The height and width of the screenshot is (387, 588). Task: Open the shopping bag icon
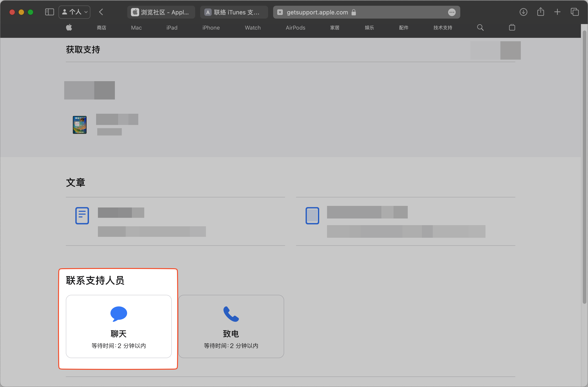tap(512, 28)
